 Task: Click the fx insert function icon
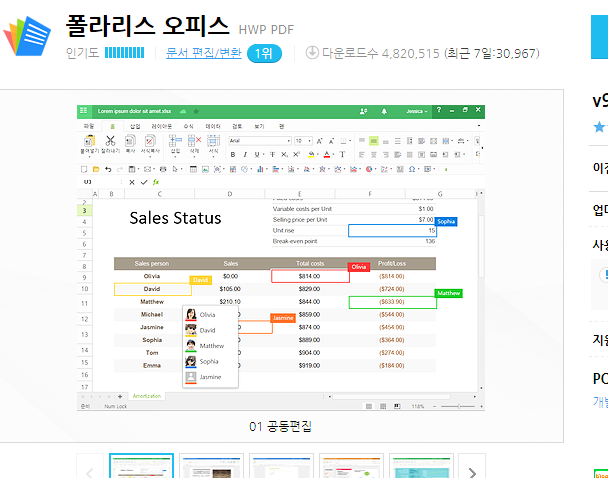pos(156,182)
